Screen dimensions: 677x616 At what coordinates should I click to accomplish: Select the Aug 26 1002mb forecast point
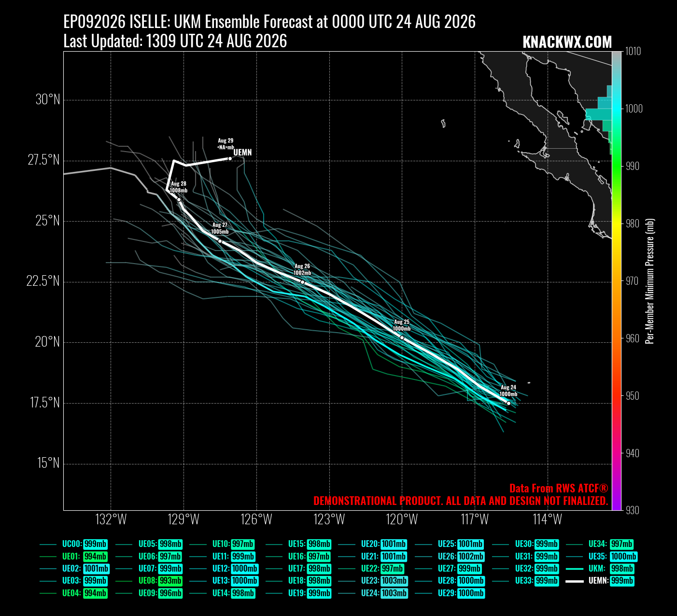pos(303,282)
